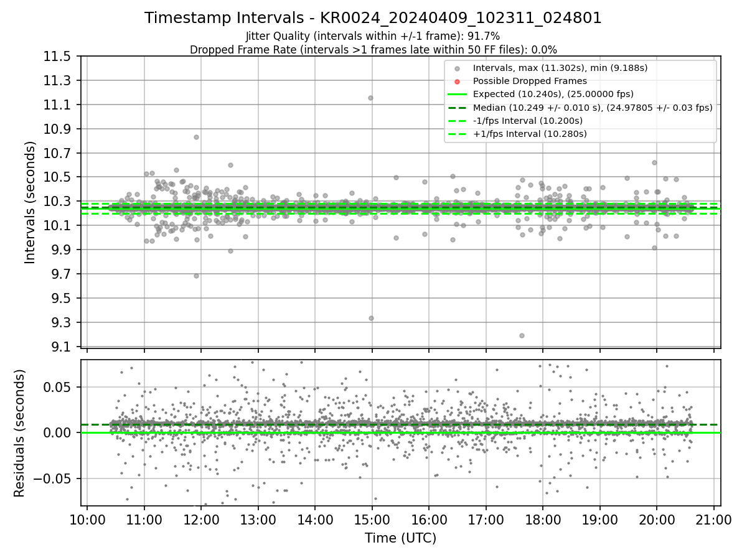747x560 pixels.
Task: Click the grey circle marker icon in legend
Action: pyautogui.click(x=458, y=68)
